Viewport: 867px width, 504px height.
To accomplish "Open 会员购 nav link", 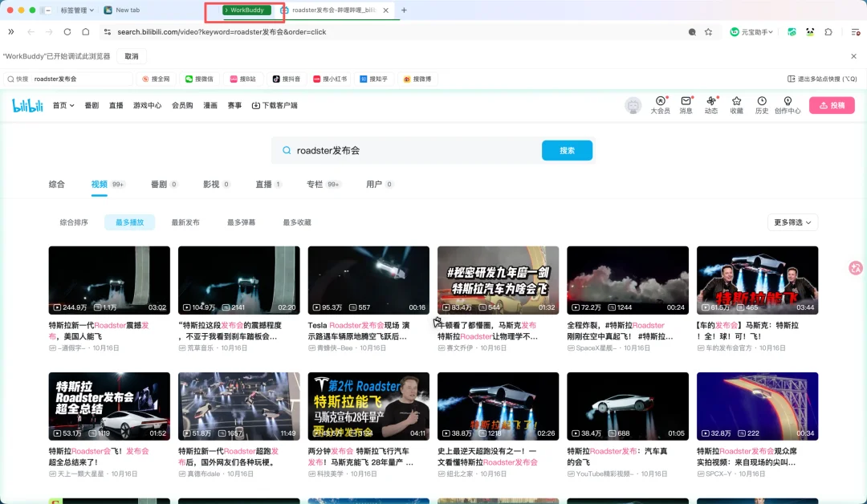I will [182, 105].
